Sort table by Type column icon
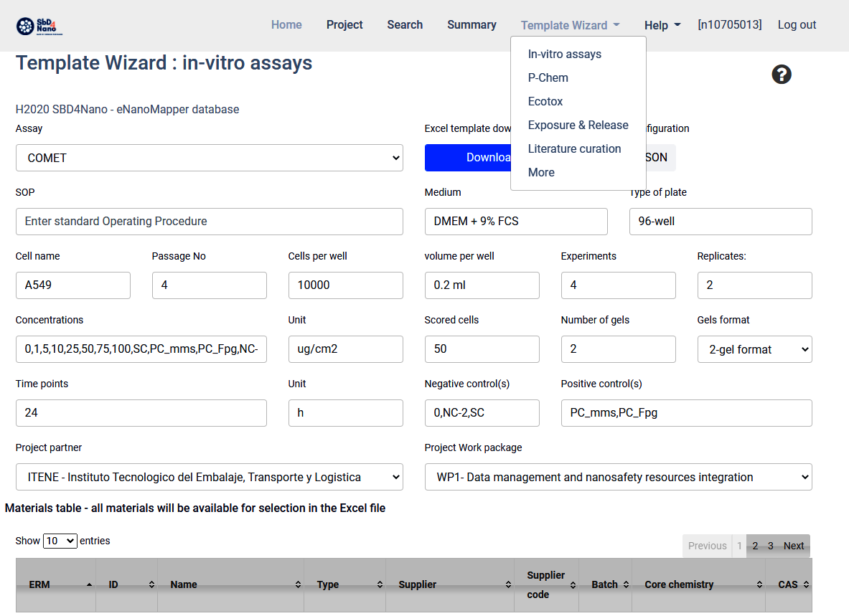849x616 pixels. click(380, 585)
